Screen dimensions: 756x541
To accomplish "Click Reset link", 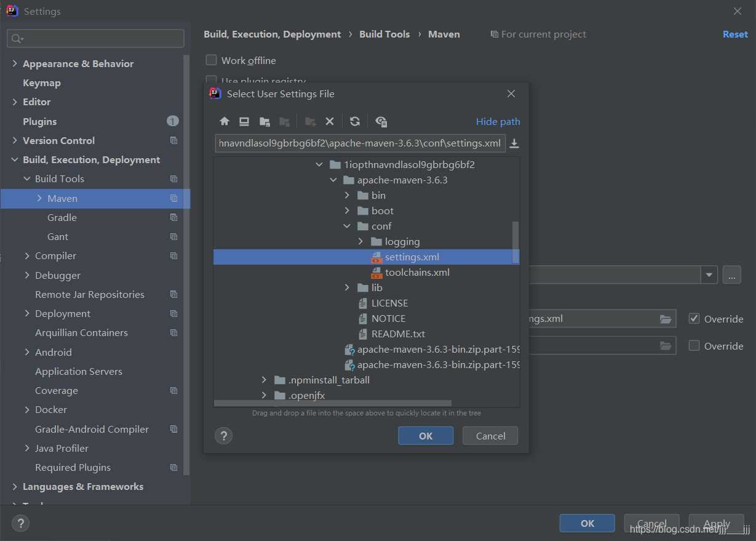I will click(735, 34).
